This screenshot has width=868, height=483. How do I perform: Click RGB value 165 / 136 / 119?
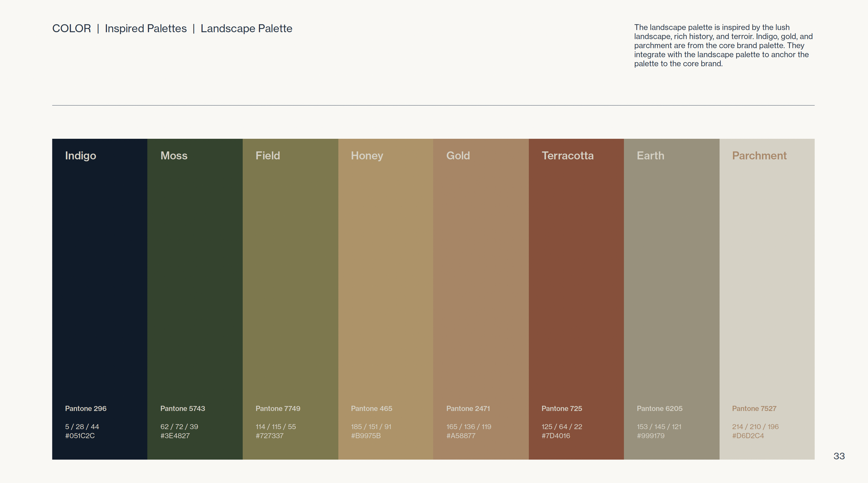pyautogui.click(x=469, y=427)
